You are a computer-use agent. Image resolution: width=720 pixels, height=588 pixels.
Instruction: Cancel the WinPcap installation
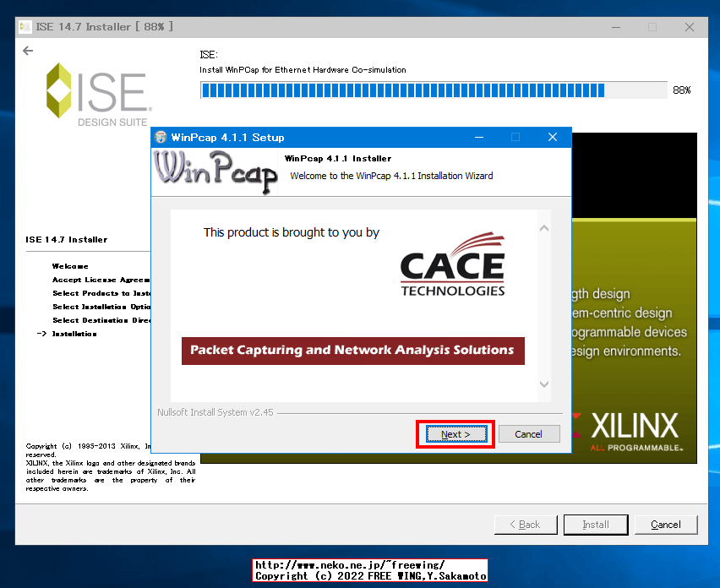529,433
